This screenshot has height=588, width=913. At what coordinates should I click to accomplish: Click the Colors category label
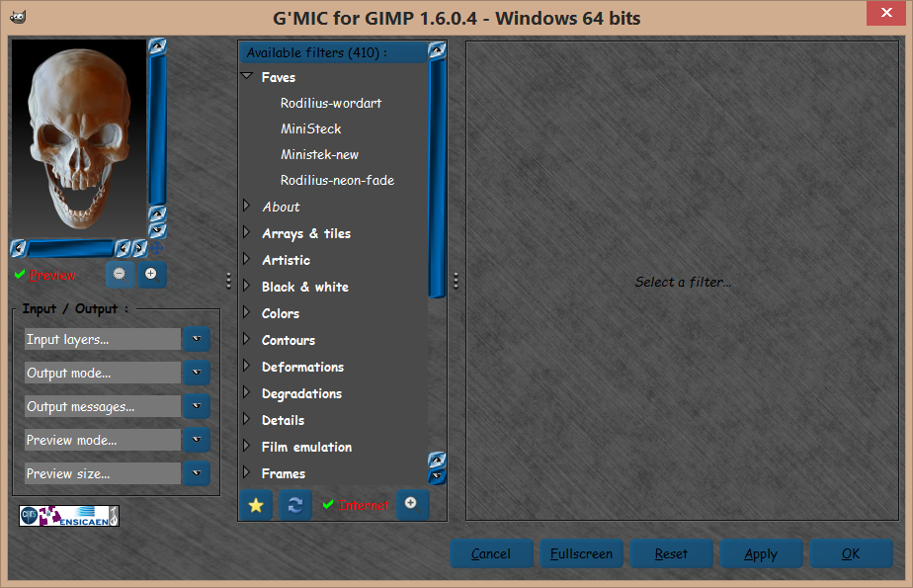(281, 313)
